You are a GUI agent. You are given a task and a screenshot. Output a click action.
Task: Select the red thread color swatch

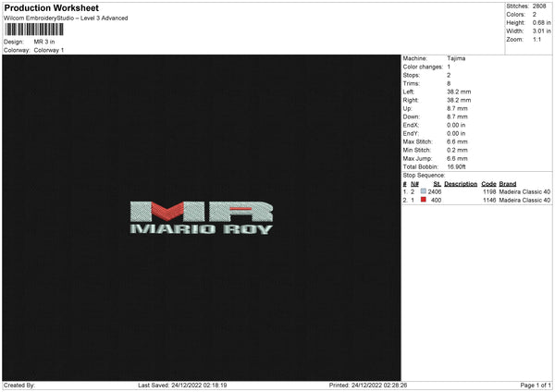424,200
